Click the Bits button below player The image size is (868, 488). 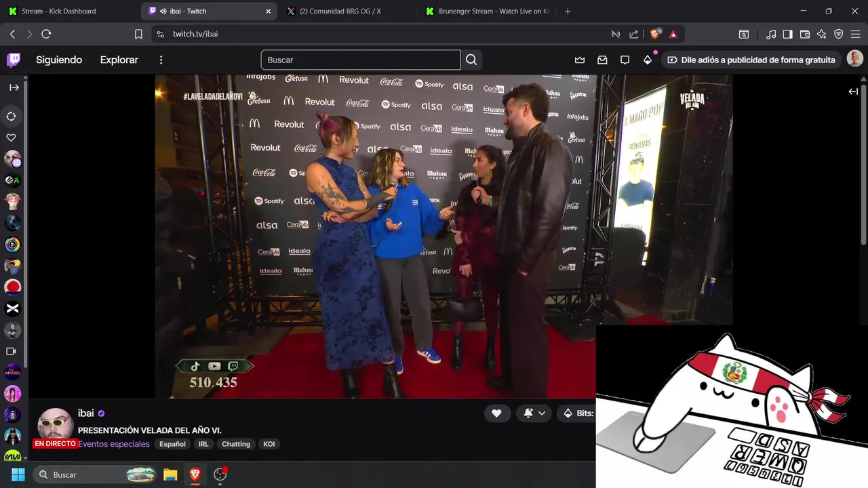577,413
